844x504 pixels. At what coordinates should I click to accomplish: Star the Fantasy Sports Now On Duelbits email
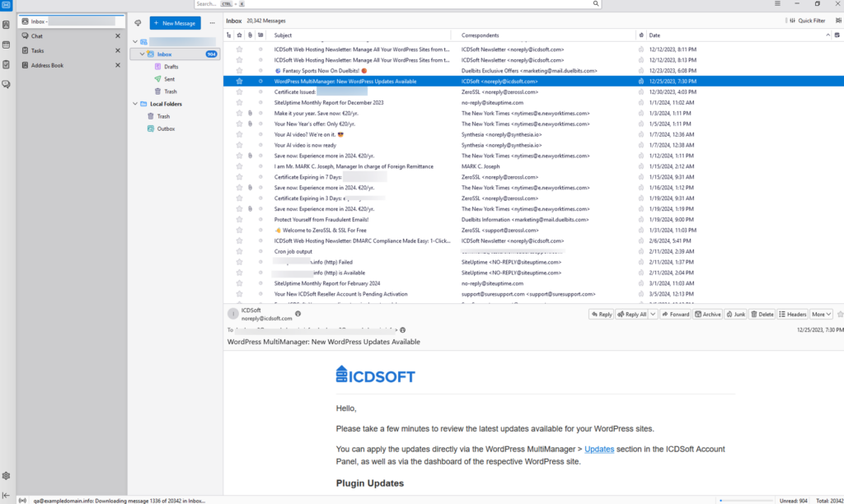pos(240,71)
